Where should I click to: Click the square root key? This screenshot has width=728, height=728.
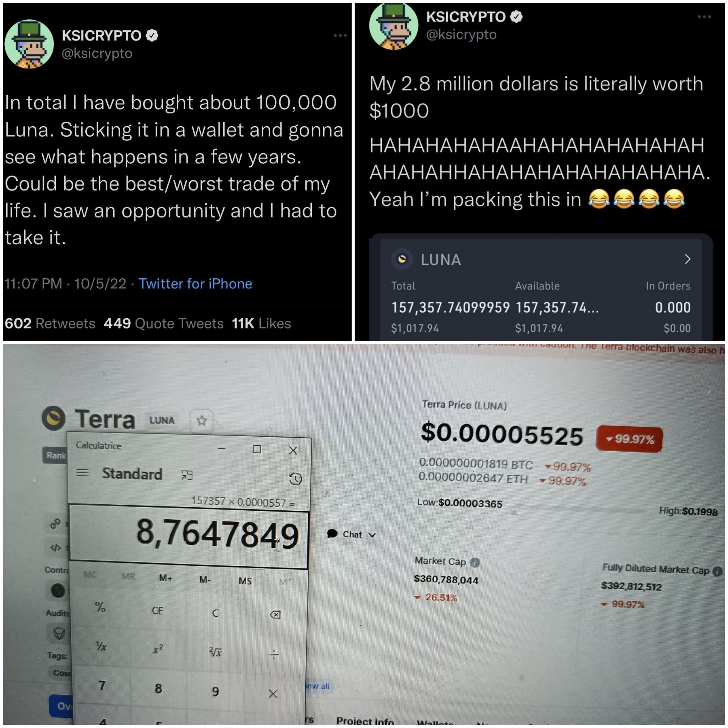click(x=215, y=652)
